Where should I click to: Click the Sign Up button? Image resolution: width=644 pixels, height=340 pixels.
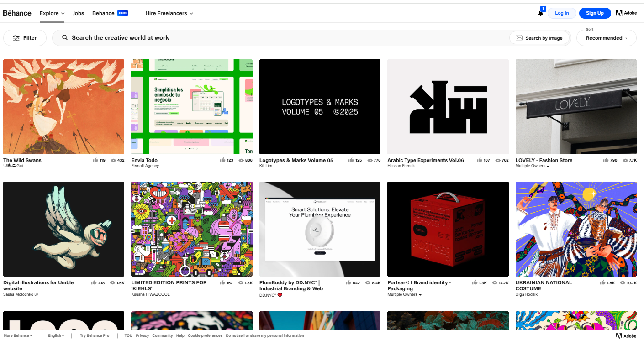[595, 13]
